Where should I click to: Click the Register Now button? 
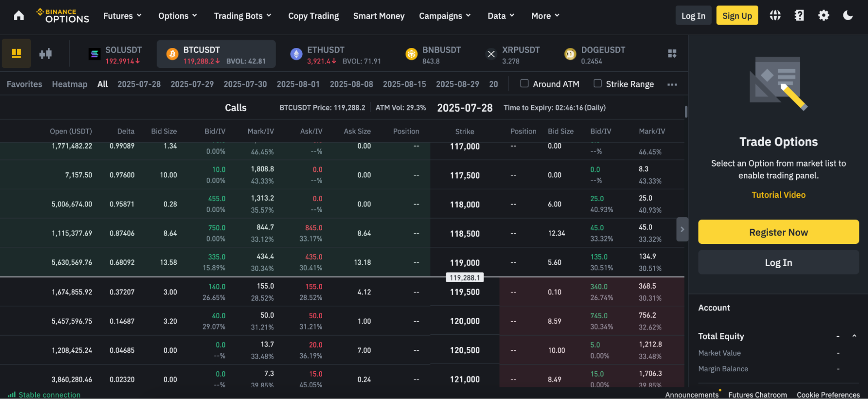click(x=778, y=232)
